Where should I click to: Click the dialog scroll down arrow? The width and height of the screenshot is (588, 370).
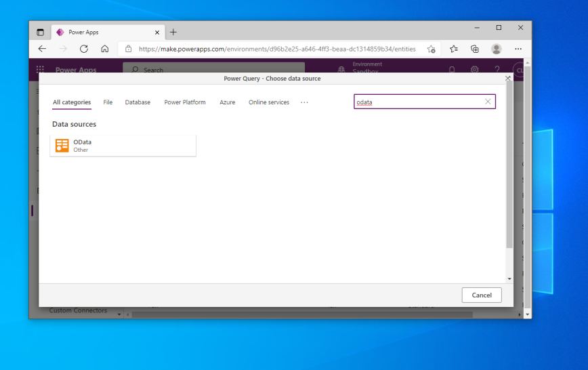pos(509,279)
